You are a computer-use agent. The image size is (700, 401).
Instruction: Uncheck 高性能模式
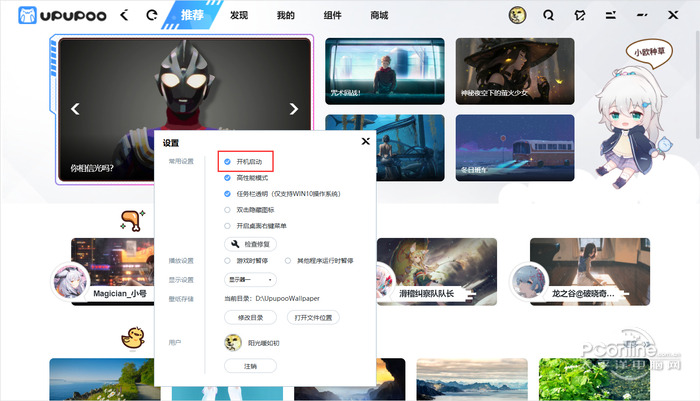227,178
